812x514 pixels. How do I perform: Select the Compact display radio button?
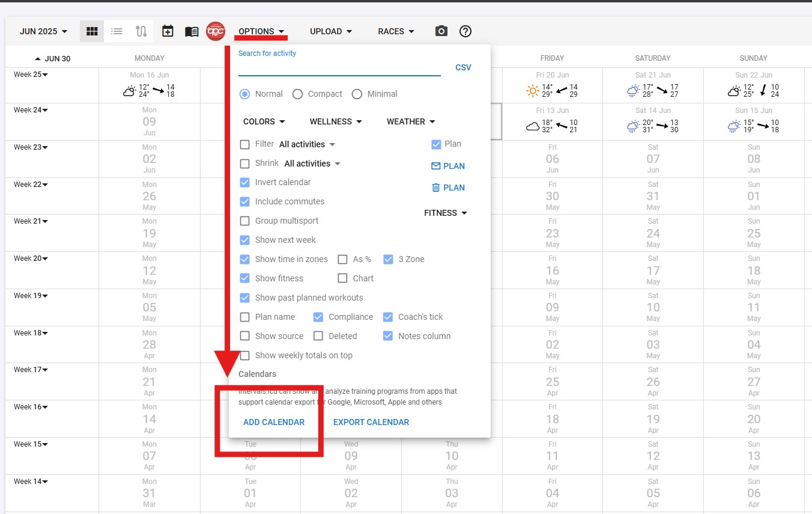click(x=298, y=94)
